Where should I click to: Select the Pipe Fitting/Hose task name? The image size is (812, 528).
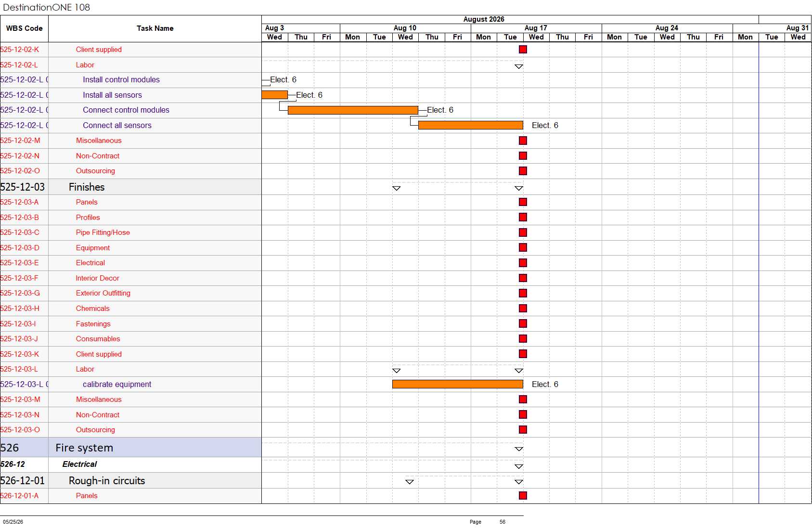point(103,232)
